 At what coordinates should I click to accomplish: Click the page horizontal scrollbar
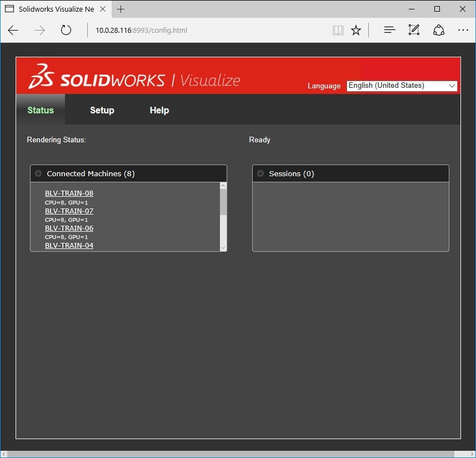231,454
